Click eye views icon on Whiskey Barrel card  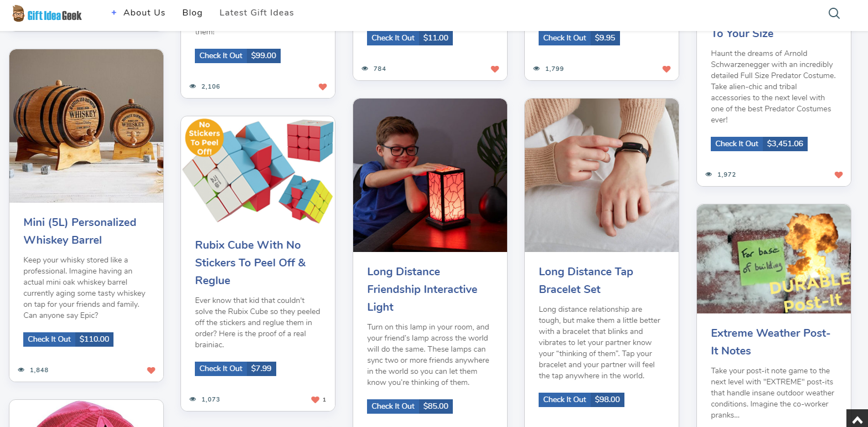coord(21,370)
